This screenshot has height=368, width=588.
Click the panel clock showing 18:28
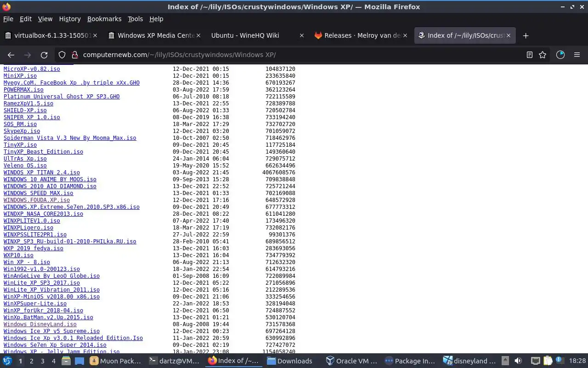click(577, 361)
